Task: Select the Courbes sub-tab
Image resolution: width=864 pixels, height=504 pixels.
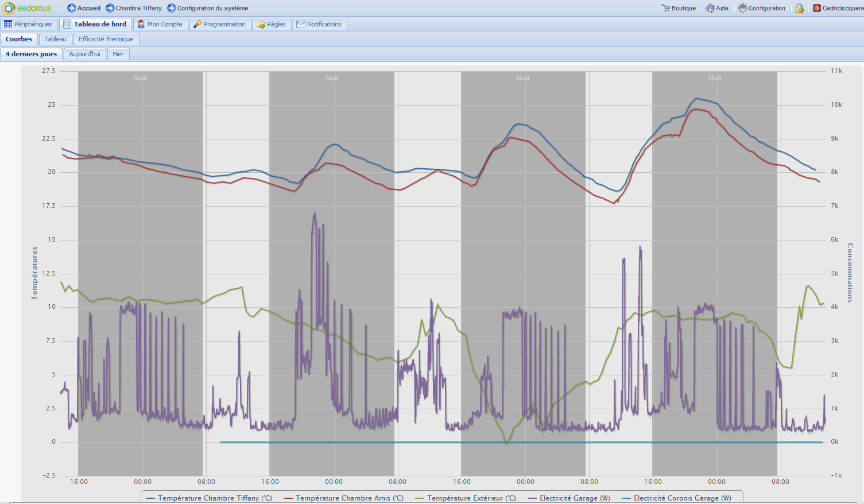Action: (x=19, y=39)
